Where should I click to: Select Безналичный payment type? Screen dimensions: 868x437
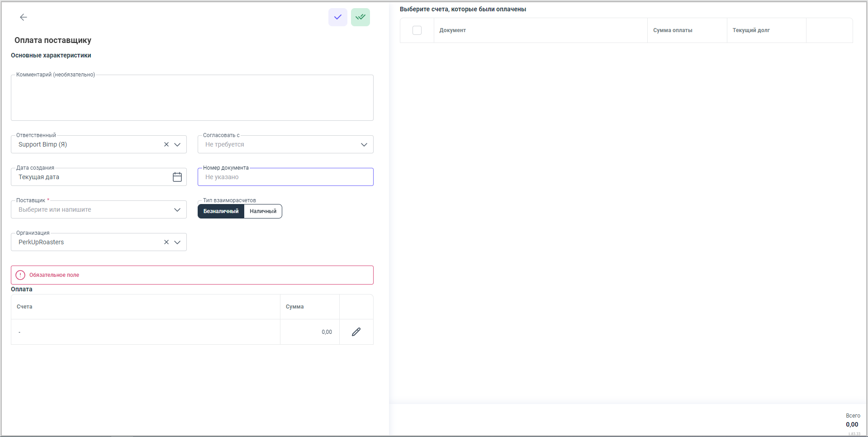tap(221, 211)
